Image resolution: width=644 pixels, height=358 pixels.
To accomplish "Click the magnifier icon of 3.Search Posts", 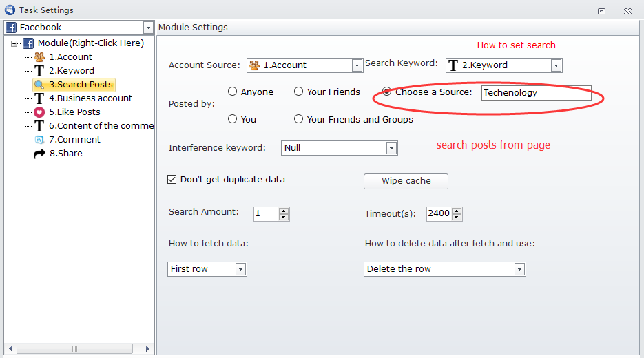I will click(x=40, y=85).
